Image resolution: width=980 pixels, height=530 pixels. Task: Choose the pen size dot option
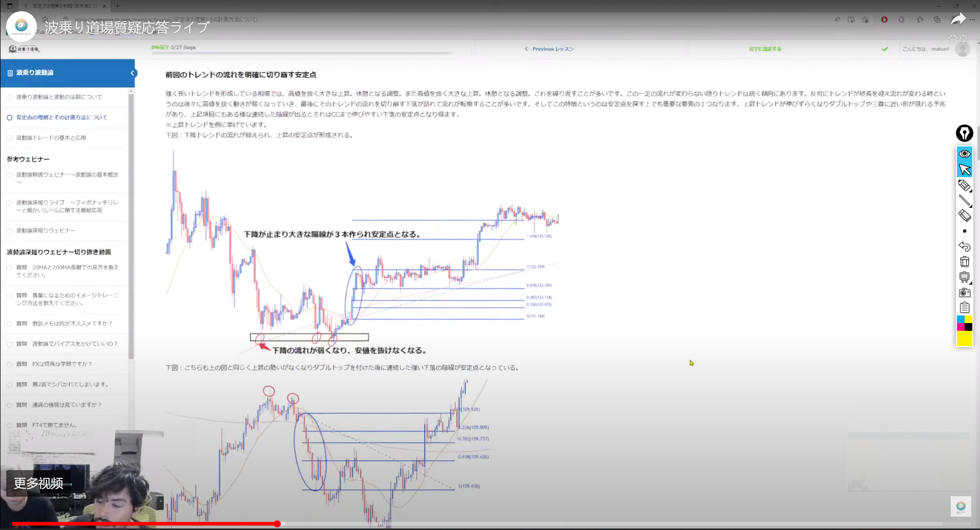pos(965,231)
